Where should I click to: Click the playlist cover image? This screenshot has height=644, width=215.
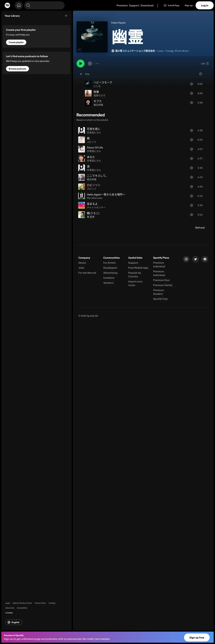pyautogui.click(x=92, y=37)
